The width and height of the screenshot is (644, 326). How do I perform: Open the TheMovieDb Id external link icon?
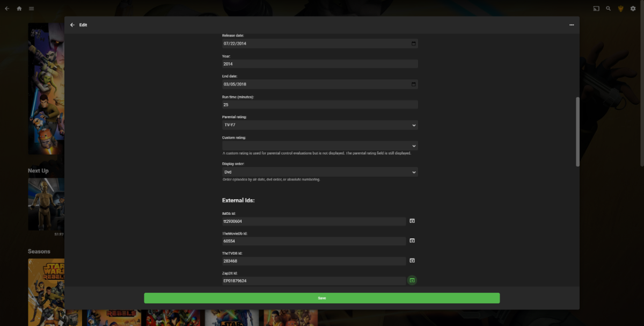(x=412, y=241)
